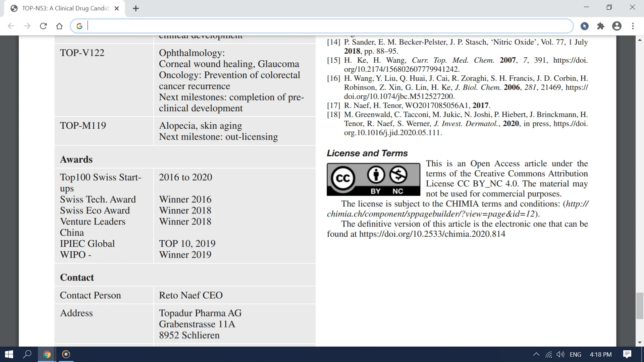Click the vertical scrollbar thumb
The image size is (644, 362).
click(640, 306)
